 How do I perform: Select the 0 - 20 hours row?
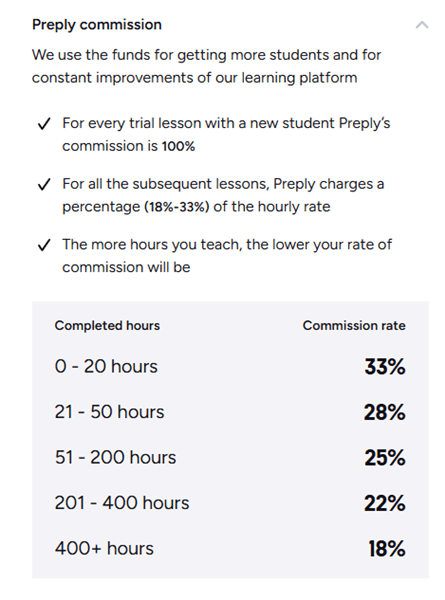point(230,367)
